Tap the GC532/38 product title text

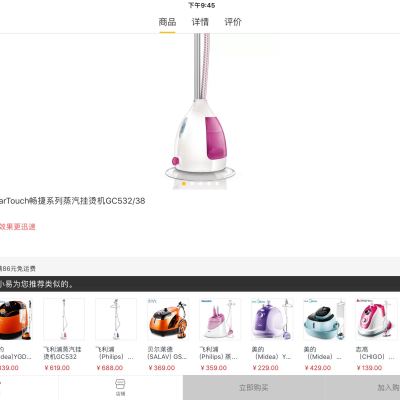click(73, 201)
